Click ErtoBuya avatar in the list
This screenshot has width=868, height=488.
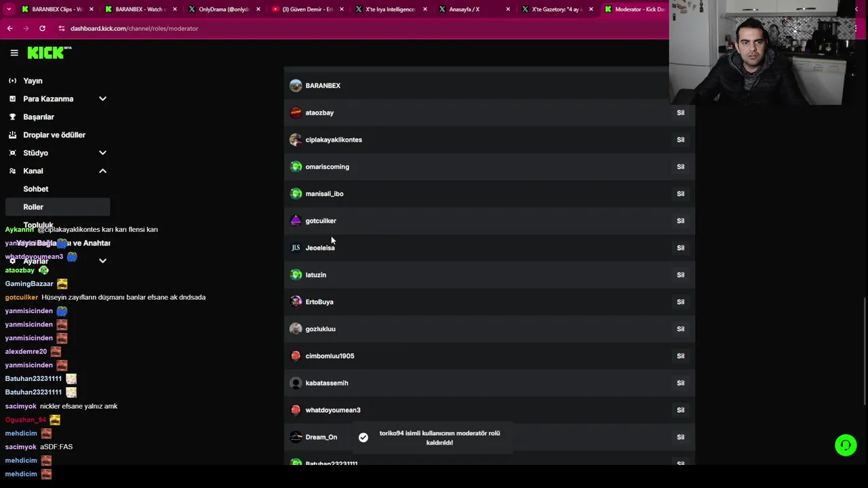pyautogui.click(x=296, y=302)
